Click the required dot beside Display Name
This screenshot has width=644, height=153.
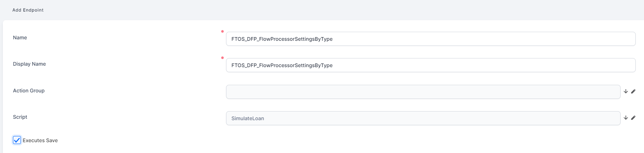click(222, 58)
